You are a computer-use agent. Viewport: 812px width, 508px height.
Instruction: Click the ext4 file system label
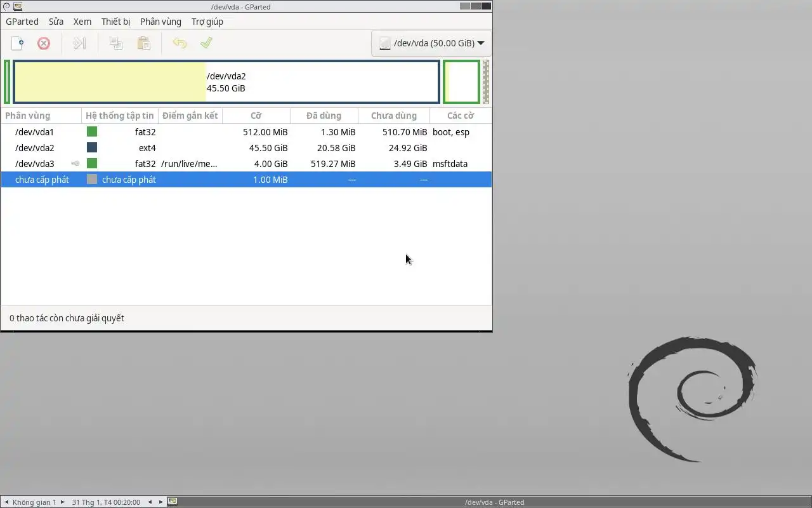pos(147,148)
